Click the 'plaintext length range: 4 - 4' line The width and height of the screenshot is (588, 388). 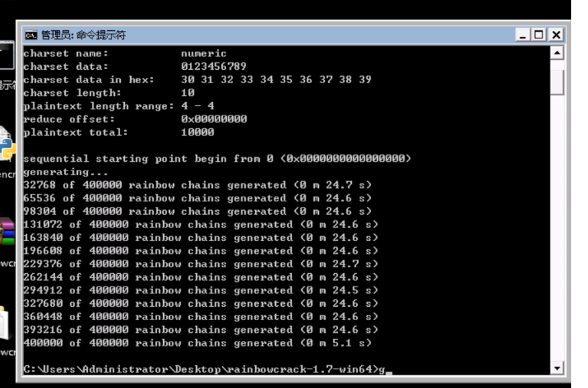coord(119,106)
